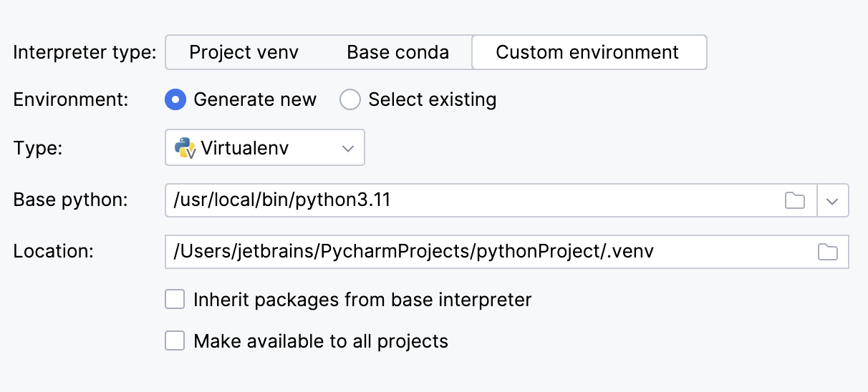Switch to the Base conda tab
The width and height of the screenshot is (868, 392).
click(x=397, y=52)
